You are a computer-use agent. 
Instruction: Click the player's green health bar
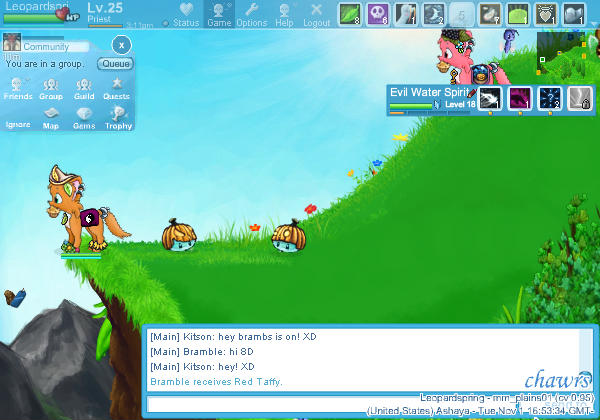[33, 18]
